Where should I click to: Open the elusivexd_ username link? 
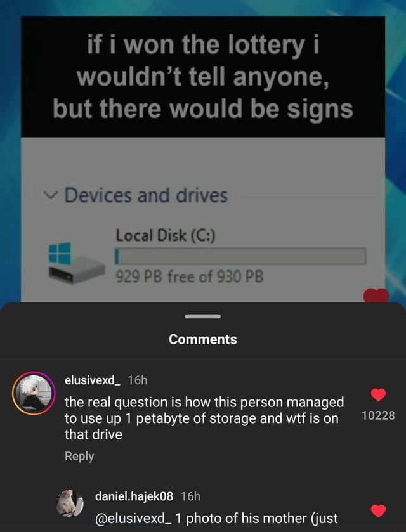[92, 380]
